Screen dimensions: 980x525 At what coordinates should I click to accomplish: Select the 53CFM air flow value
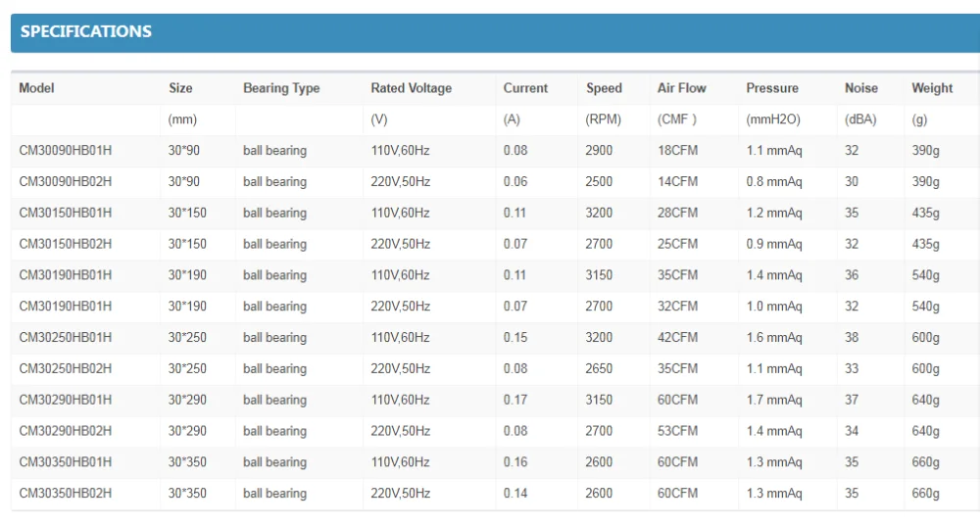point(677,431)
